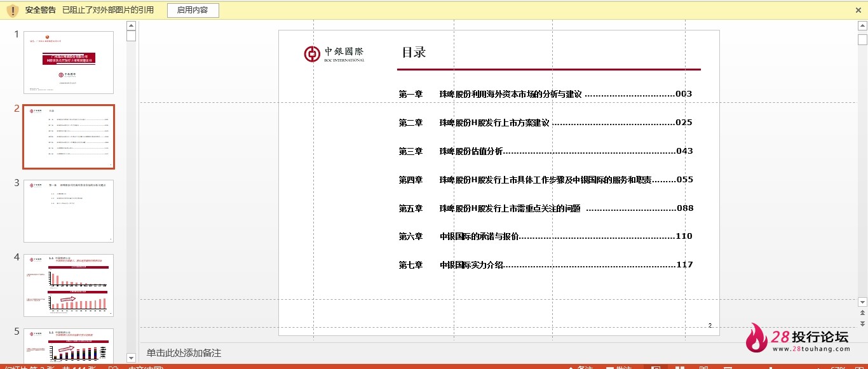Click the main slide scrollbar thumb
Screen dimensions: 868x369
[x=862, y=39]
